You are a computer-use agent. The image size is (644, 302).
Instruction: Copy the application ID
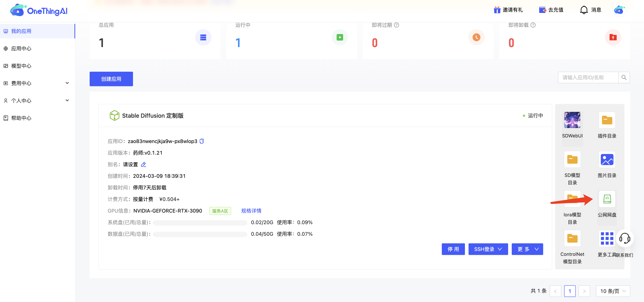click(x=202, y=141)
